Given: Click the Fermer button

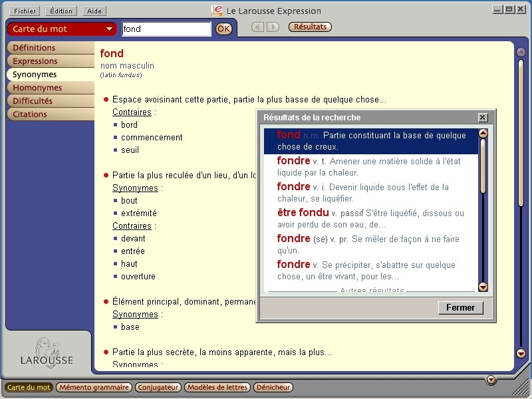Looking at the screenshot, I should coord(460,307).
